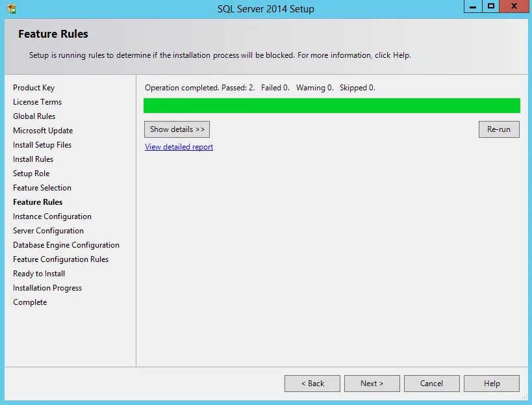Select the Install Rules step

[33, 159]
